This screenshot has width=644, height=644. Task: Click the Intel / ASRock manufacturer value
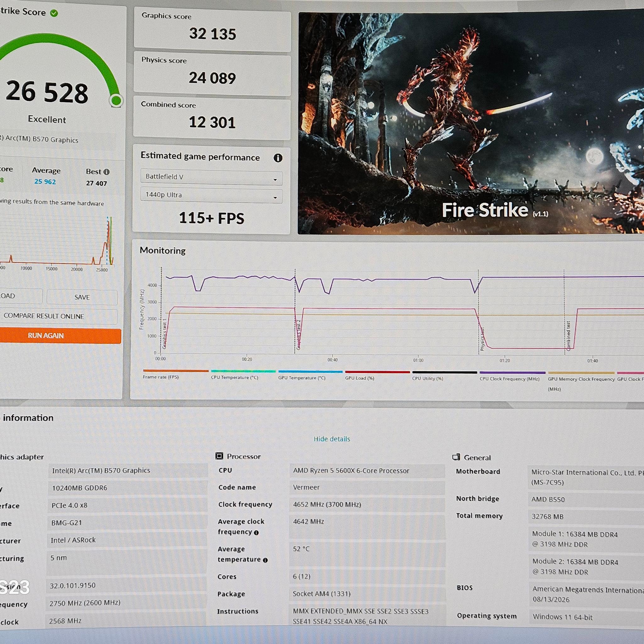73,540
